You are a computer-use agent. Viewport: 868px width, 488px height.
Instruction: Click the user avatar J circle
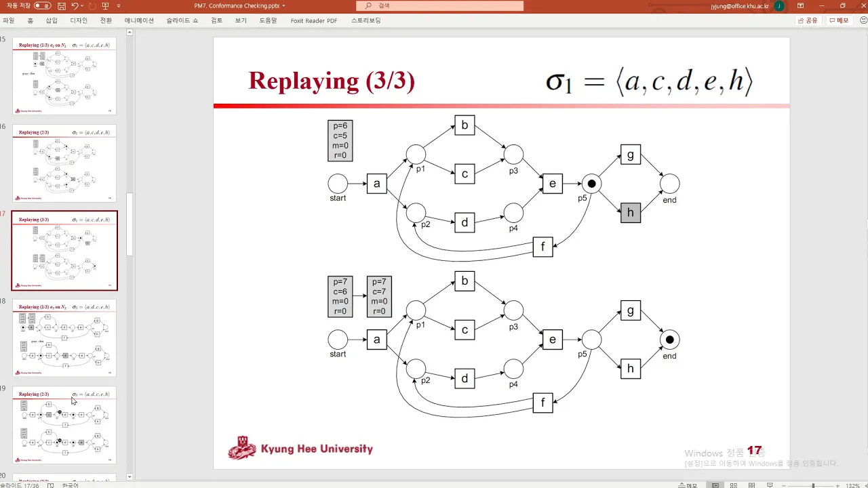point(779,6)
